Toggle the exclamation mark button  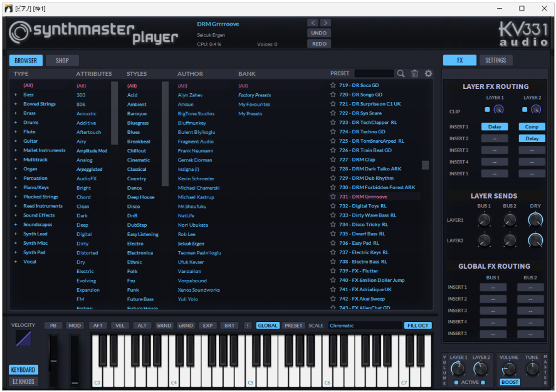[x=248, y=326]
